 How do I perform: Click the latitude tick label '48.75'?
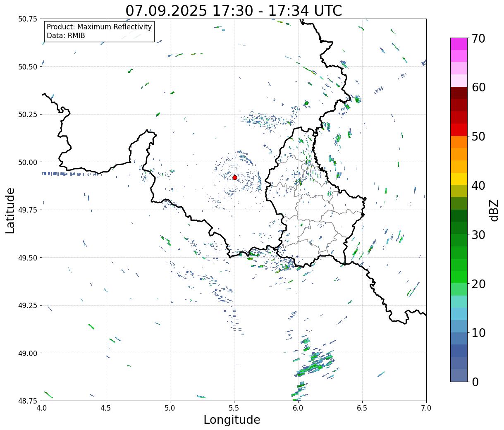28,401
